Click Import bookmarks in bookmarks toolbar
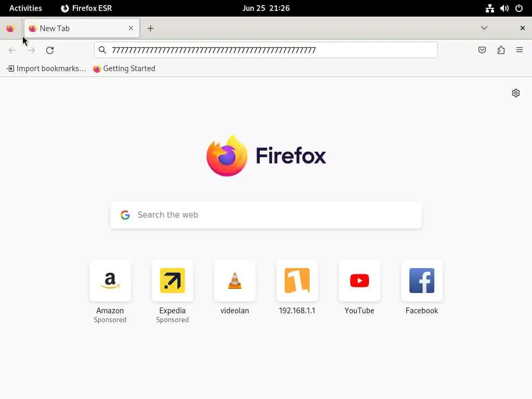Screen dimensions: 532x399 coord(46,69)
